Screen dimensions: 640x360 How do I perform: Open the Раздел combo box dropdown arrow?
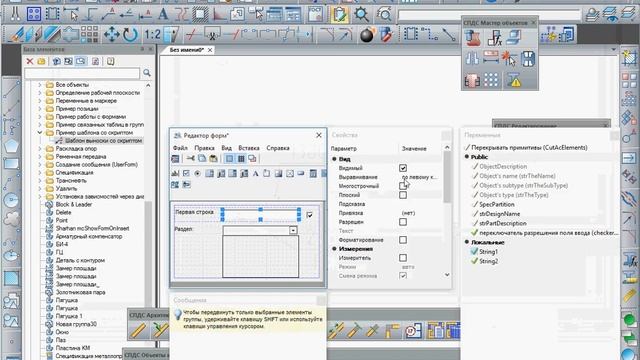293,230
